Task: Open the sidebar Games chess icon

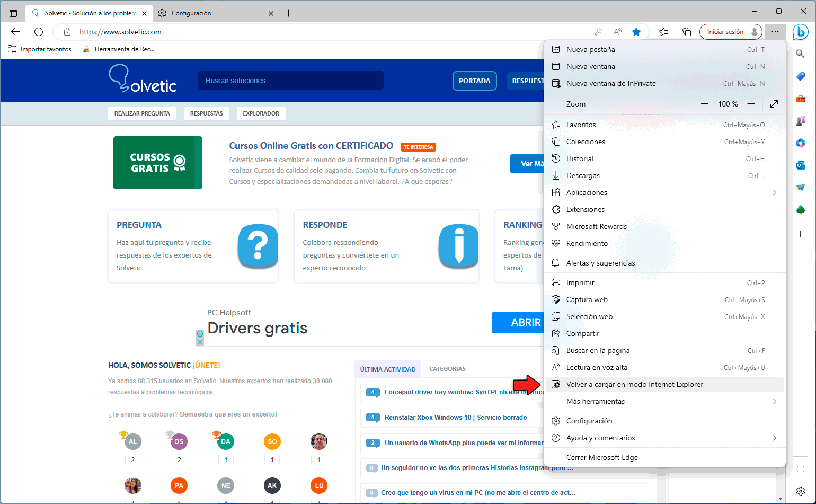Action: click(x=801, y=121)
